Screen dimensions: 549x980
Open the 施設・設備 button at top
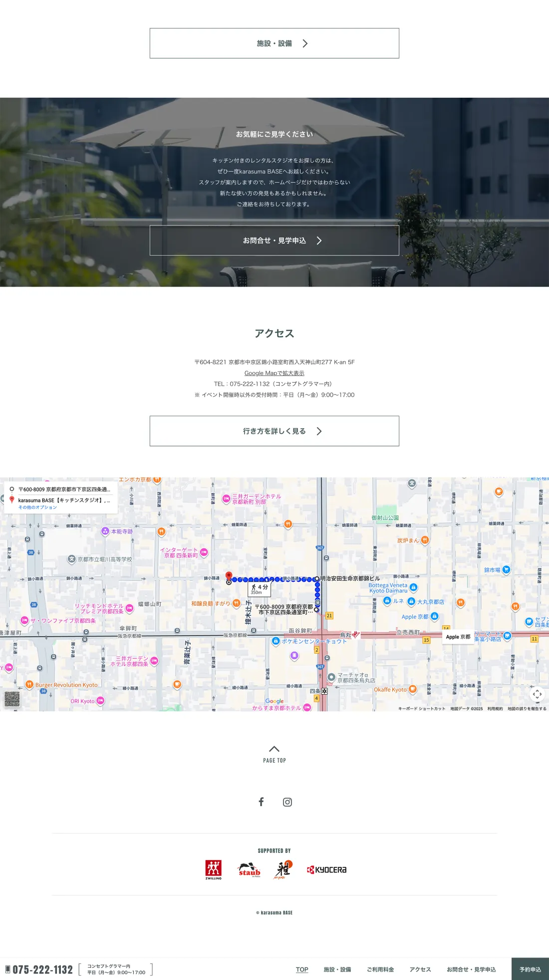tap(274, 43)
